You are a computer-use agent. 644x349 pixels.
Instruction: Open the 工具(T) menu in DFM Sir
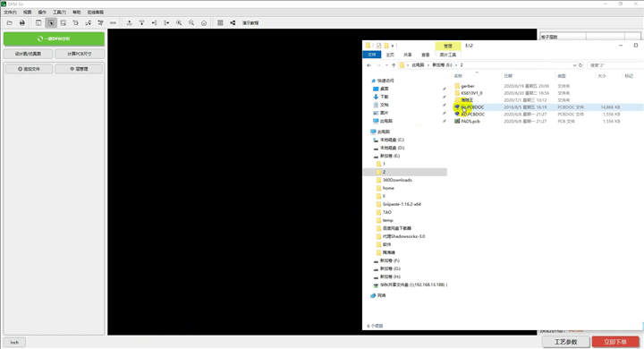tap(59, 13)
